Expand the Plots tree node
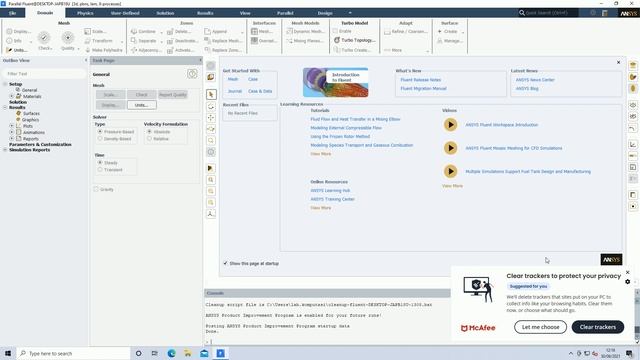 pos(12,126)
